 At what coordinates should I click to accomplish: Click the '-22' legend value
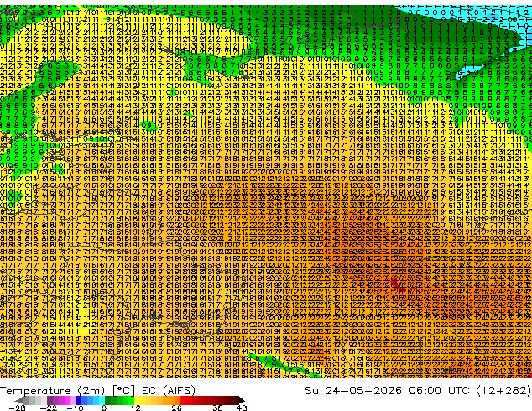click(x=48, y=408)
